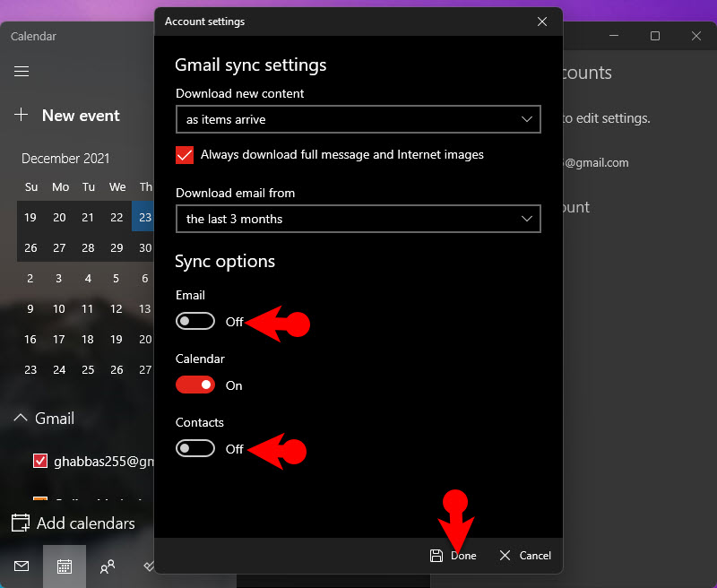Uncheck the ghabbas255 Gmail calendar checkbox
Image resolution: width=717 pixels, height=588 pixels.
click(40, 461)
